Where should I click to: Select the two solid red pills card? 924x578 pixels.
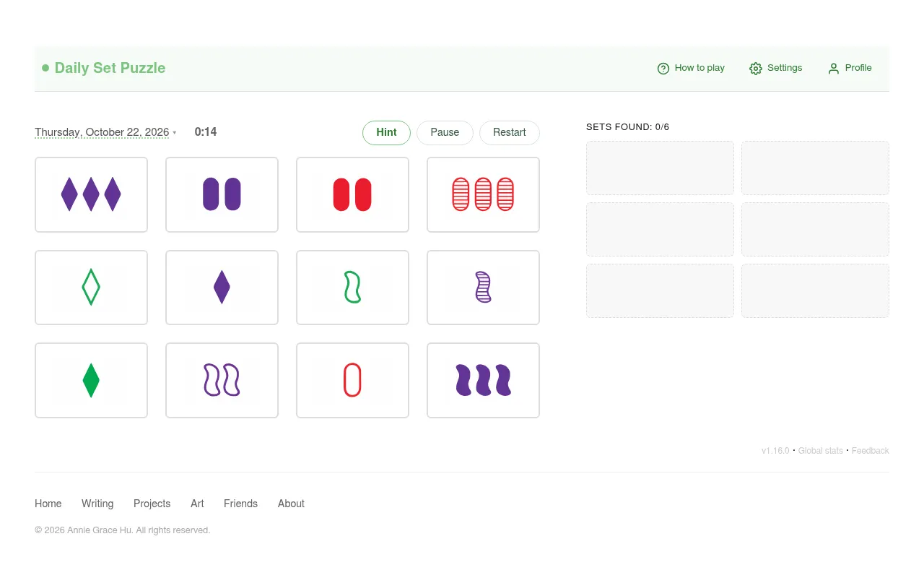coord(352,194)
